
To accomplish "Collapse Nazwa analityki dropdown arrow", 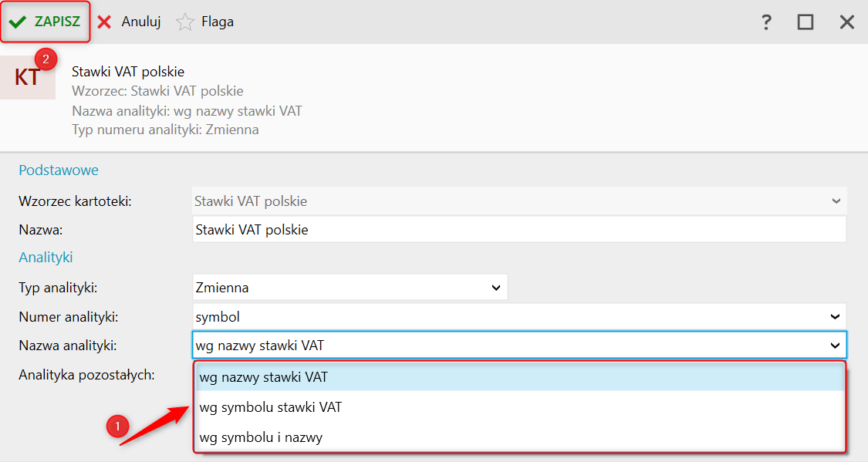I will (x=835, y=346).
